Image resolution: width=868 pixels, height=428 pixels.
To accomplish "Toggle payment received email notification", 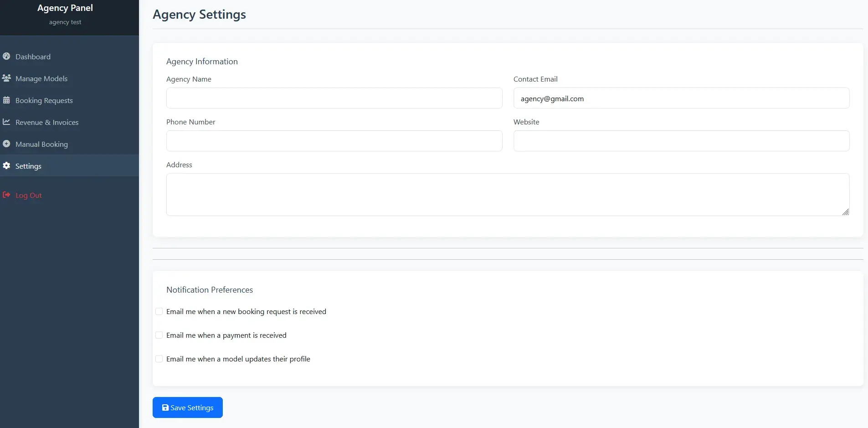I will [x=159, y=335].
